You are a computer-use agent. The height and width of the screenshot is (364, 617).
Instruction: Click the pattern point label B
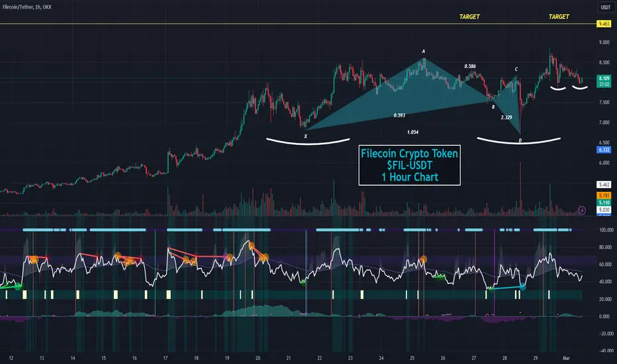coord(493,107)
